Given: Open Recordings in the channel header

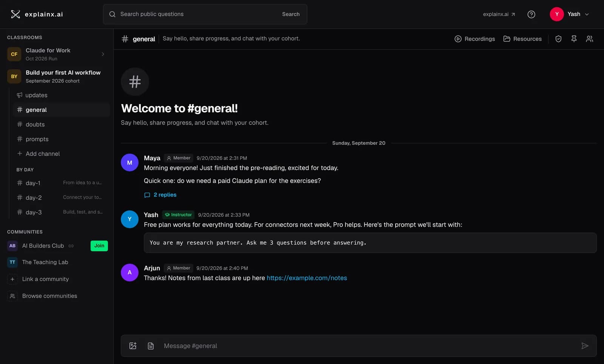Looking at the screenshot, I should pos(475,39).
